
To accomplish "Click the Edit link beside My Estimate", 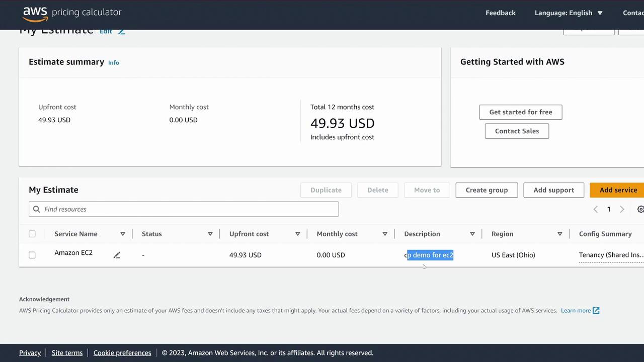I will (106, 31).
